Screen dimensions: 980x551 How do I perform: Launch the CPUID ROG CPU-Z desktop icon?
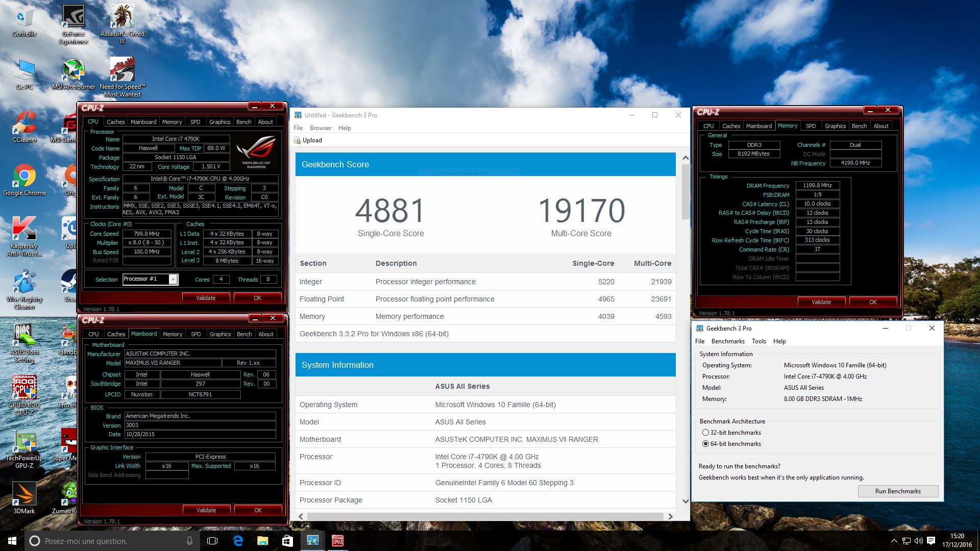[24, 396]
